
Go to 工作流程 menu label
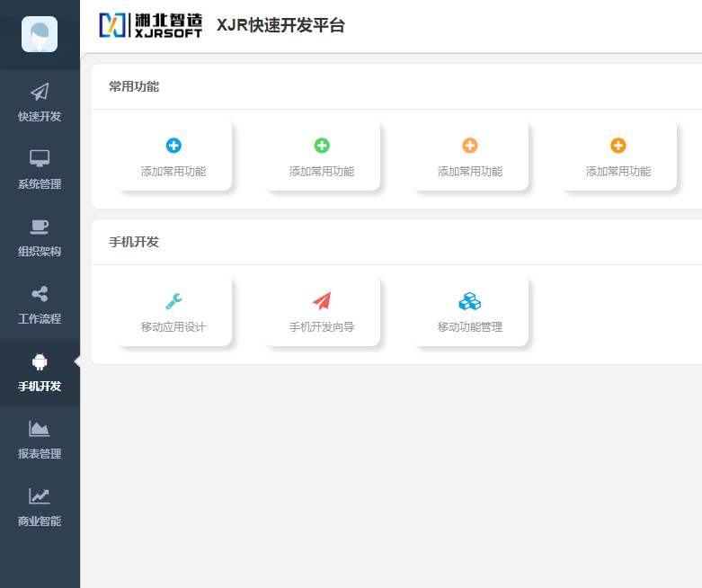(40, 319)
